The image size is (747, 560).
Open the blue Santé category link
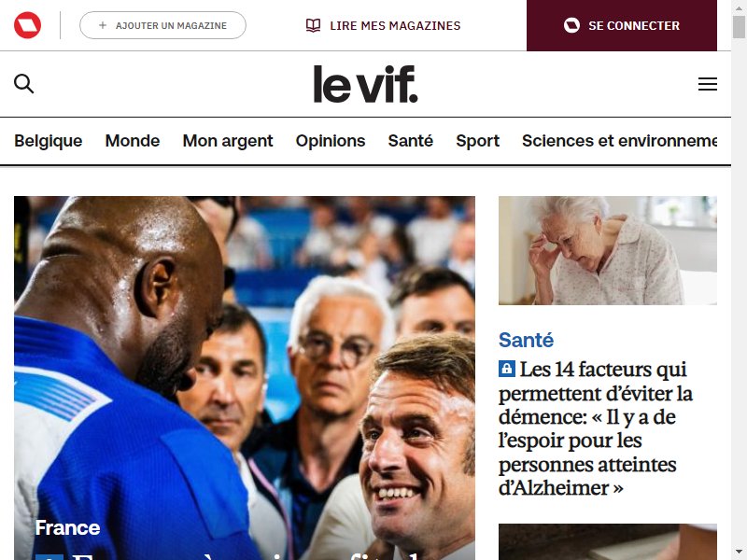click(526, 340)
